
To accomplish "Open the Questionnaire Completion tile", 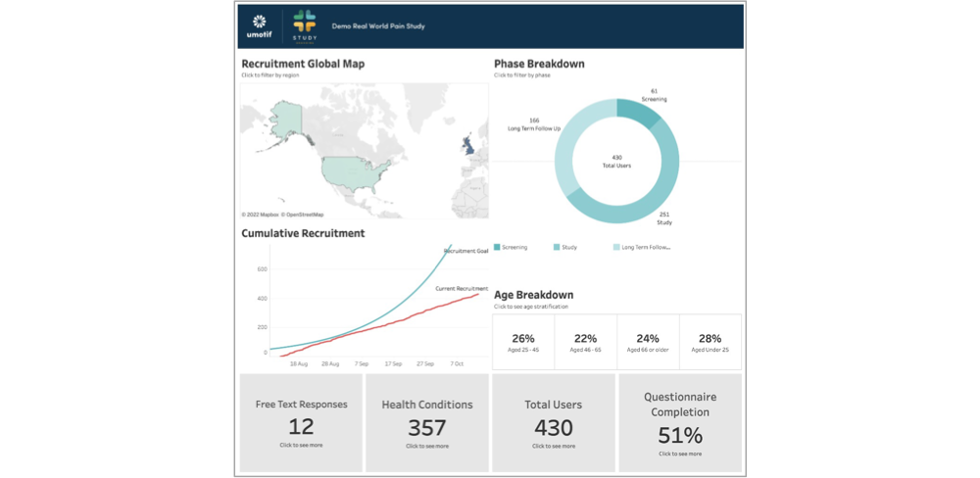I will [x=679, y=422].
